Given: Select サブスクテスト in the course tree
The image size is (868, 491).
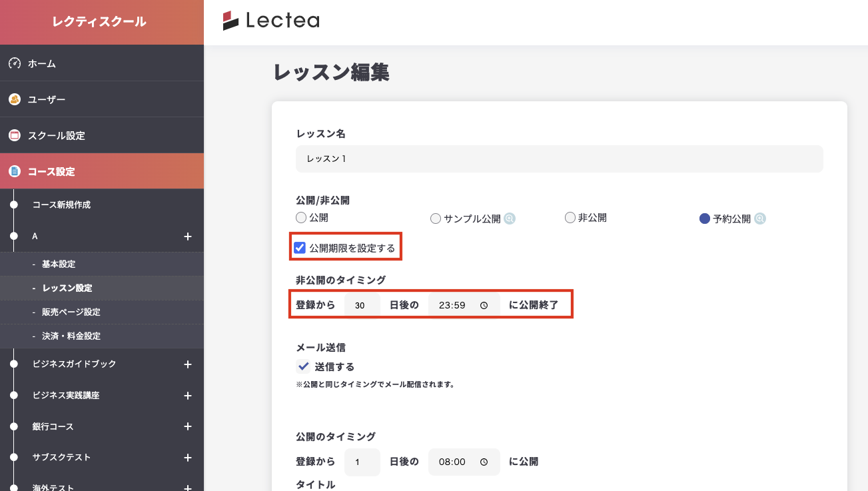Looking at the screenshot, I should pos(61,458).
